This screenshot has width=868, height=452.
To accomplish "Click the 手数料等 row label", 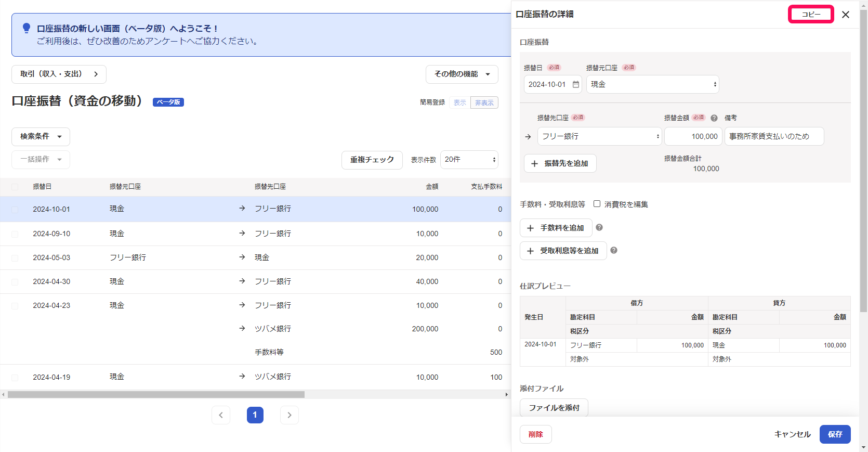I will point(269,352).
